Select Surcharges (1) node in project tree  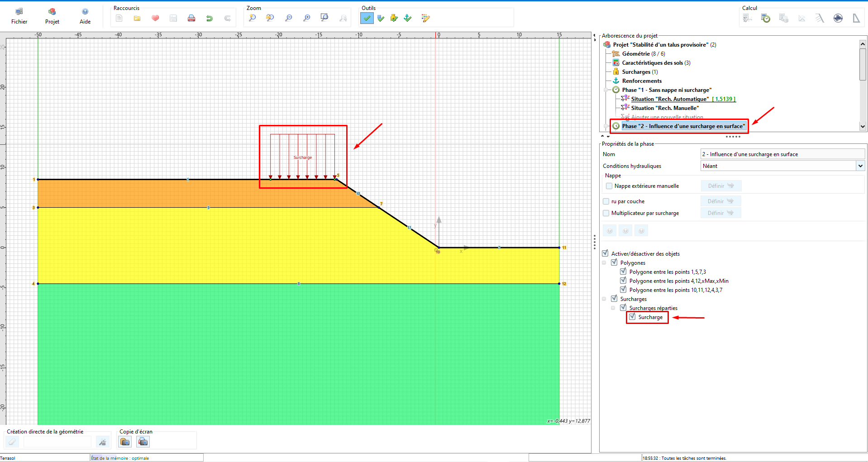pyautogui.click(x=640, y=72)
